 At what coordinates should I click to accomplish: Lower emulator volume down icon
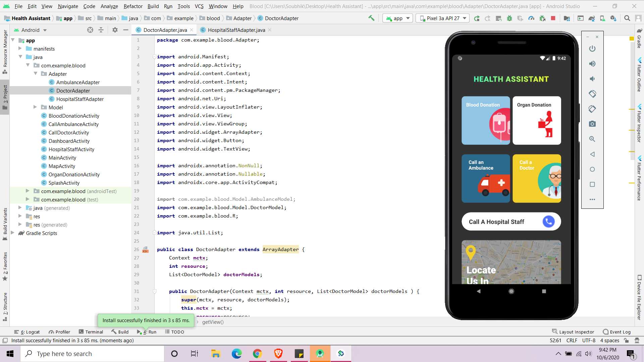coord(592,79)
